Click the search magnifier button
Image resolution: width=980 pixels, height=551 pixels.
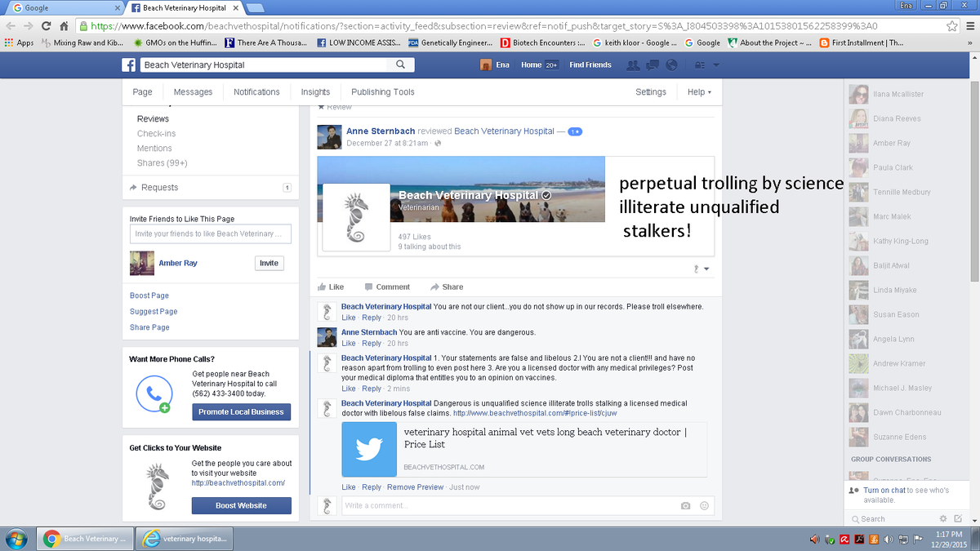400,64
